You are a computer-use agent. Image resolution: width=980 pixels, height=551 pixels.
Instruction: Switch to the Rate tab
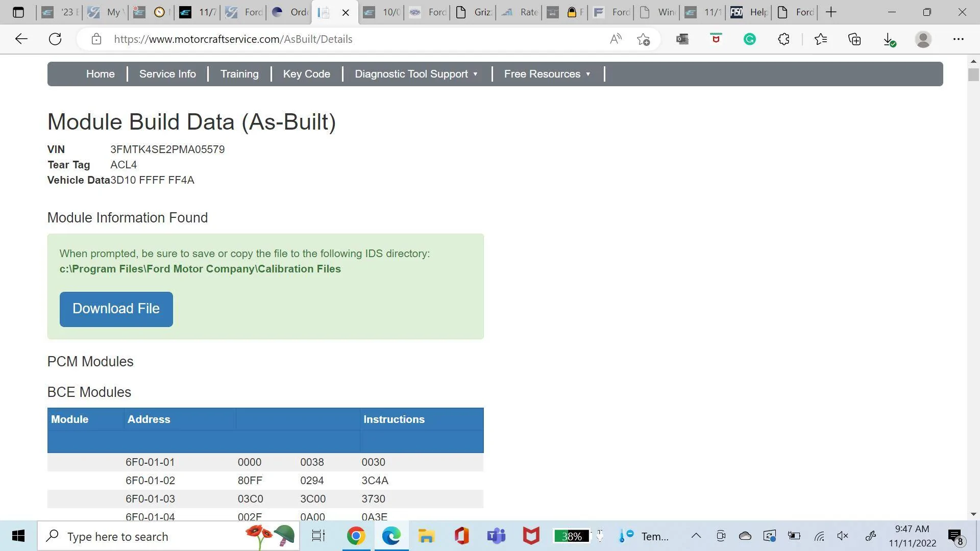point(520,12)
